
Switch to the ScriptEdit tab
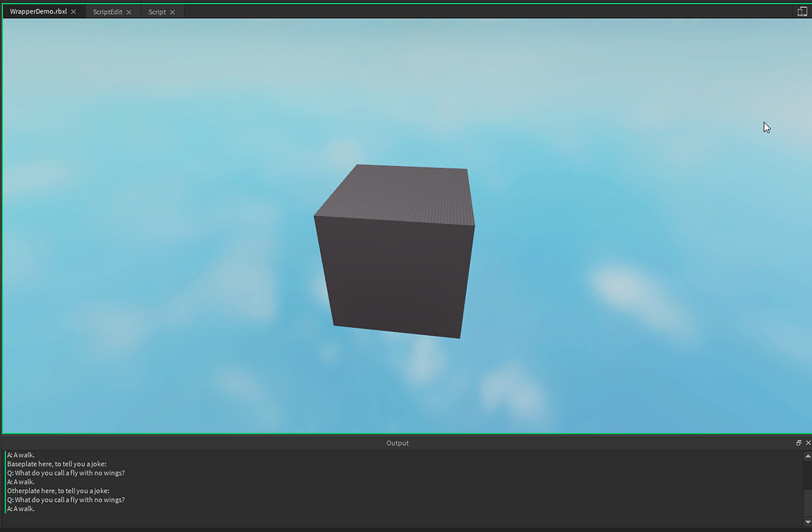(x=107, y=11)
